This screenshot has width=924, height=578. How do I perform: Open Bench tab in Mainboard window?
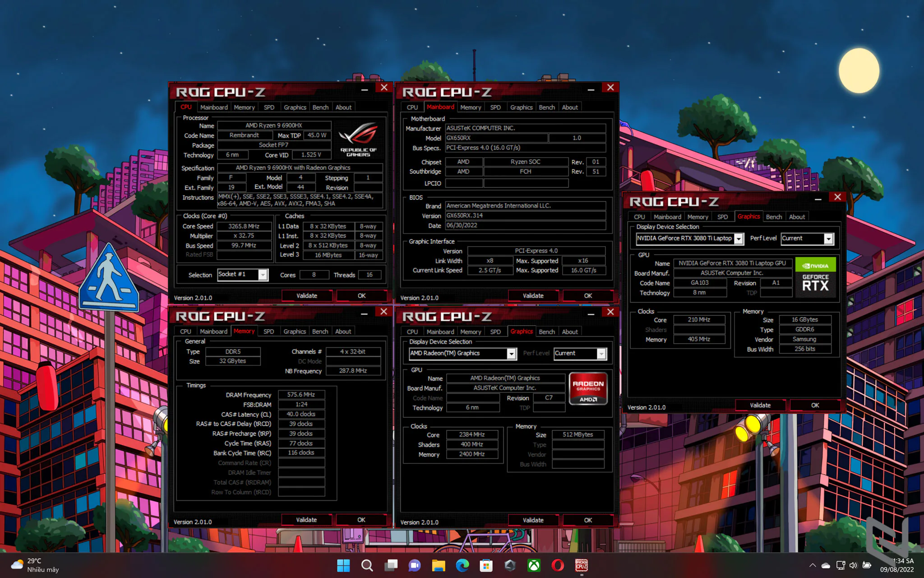[x=547, y=107]
